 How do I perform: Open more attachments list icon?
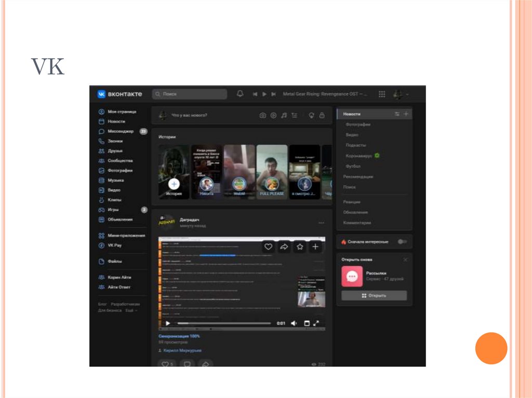(x=294, y=115)
